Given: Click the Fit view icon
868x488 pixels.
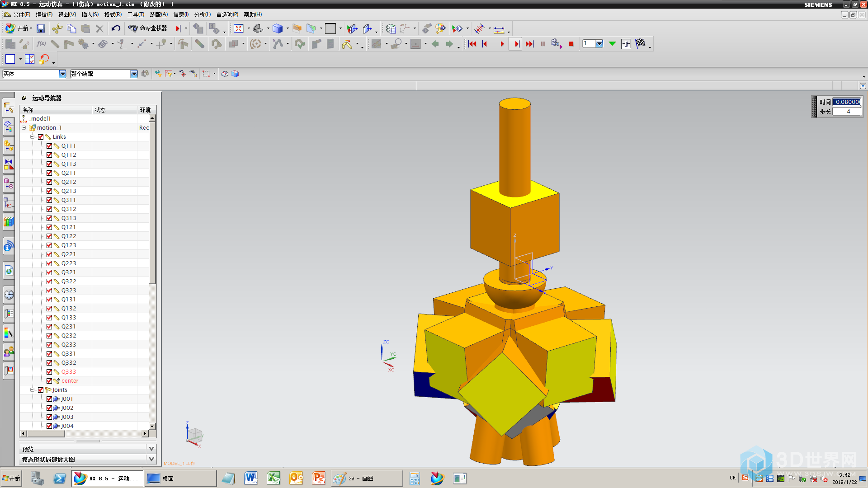Looking at the screenshot, I should (238, 28).
